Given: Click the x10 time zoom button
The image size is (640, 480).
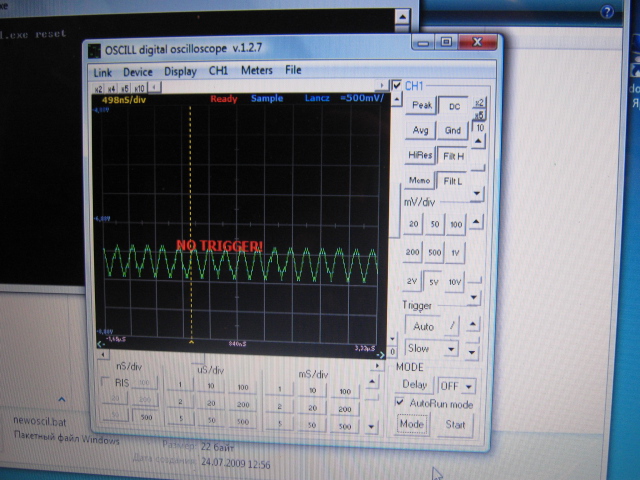Looking at the screenshot, I should [140, 88].
